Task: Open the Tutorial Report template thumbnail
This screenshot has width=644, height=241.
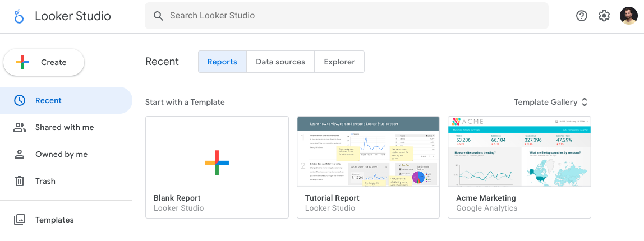Action: tap(368, 151)
